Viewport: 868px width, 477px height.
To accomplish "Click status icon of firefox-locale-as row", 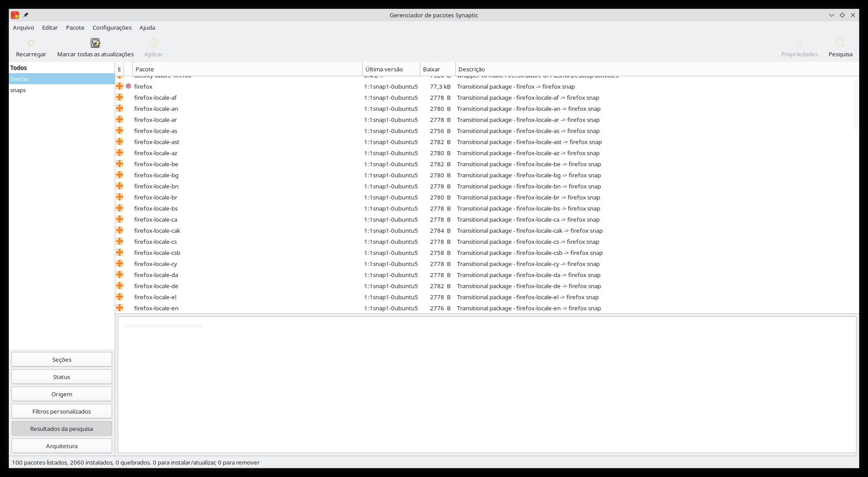I will pos(120,131).
